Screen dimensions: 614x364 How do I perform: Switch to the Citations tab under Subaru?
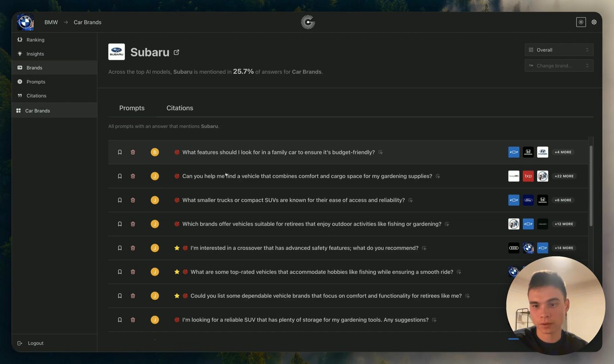tap(180, 108)
